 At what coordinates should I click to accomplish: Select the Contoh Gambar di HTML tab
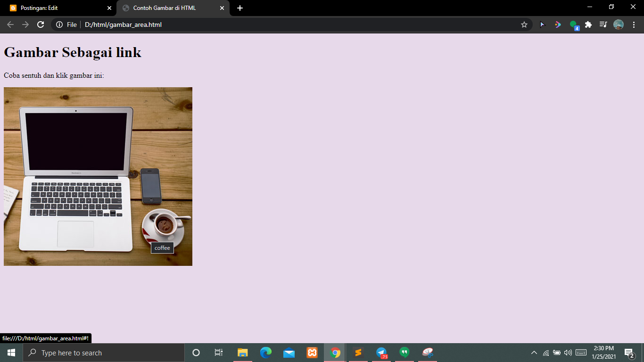point(173,8)
